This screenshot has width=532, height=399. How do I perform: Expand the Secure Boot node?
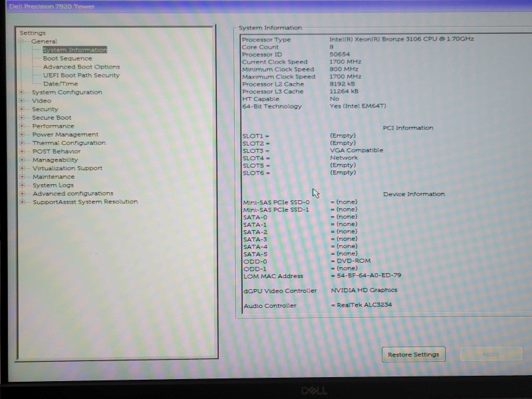pyautogui.click(x=22, y=118)
